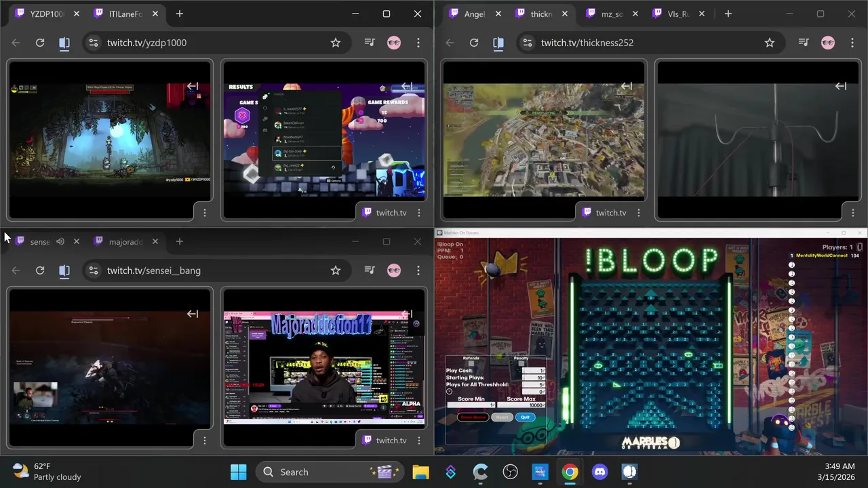Open three-dot menu of the grey camera pane
This screenshot has height=488, width=868.
[853, 213]
